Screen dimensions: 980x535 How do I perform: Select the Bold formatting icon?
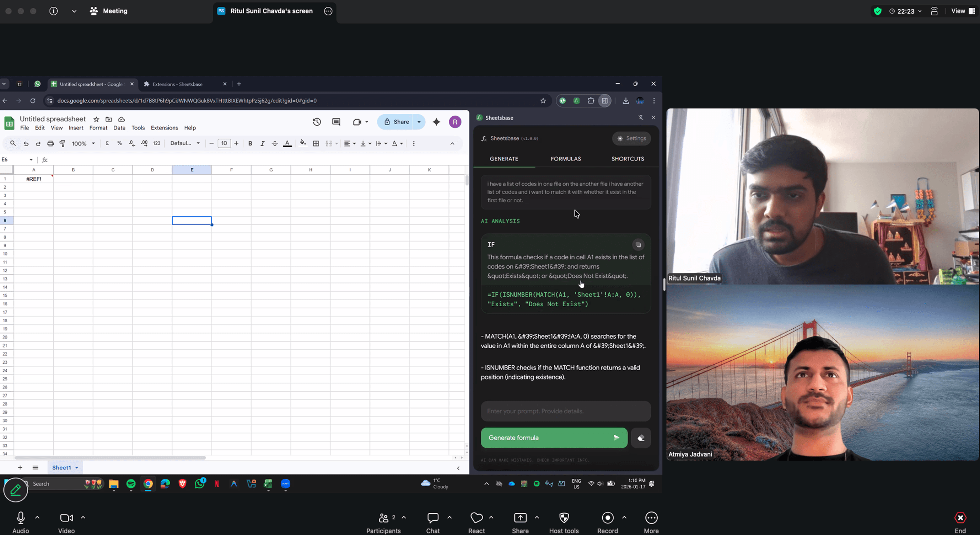tap(250, 143)
